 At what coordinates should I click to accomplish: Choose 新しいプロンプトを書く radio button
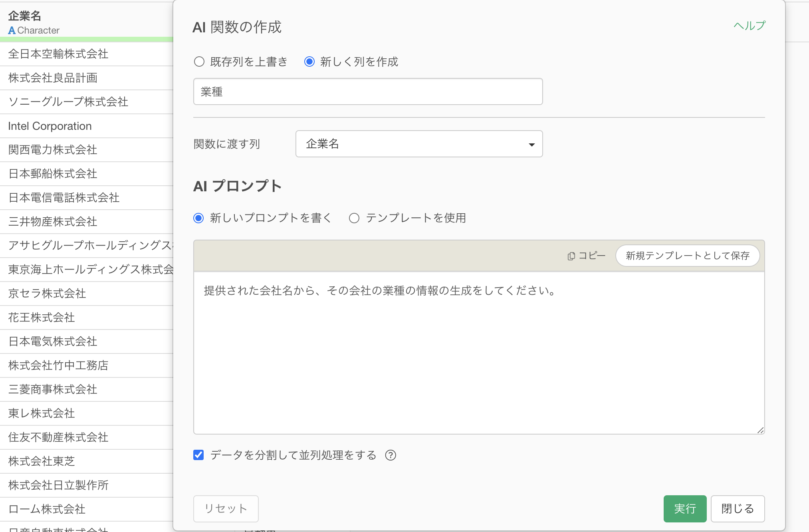coord(198,218)
